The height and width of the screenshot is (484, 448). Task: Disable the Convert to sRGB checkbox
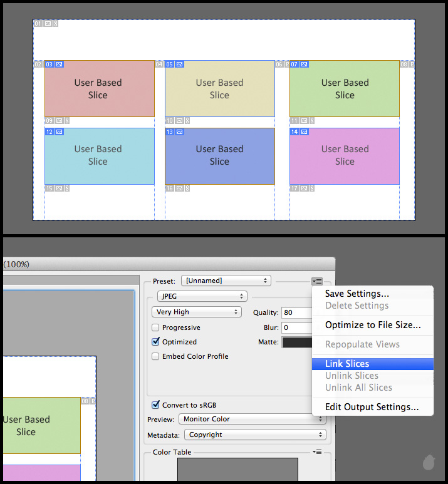click(x=156, y=405)
